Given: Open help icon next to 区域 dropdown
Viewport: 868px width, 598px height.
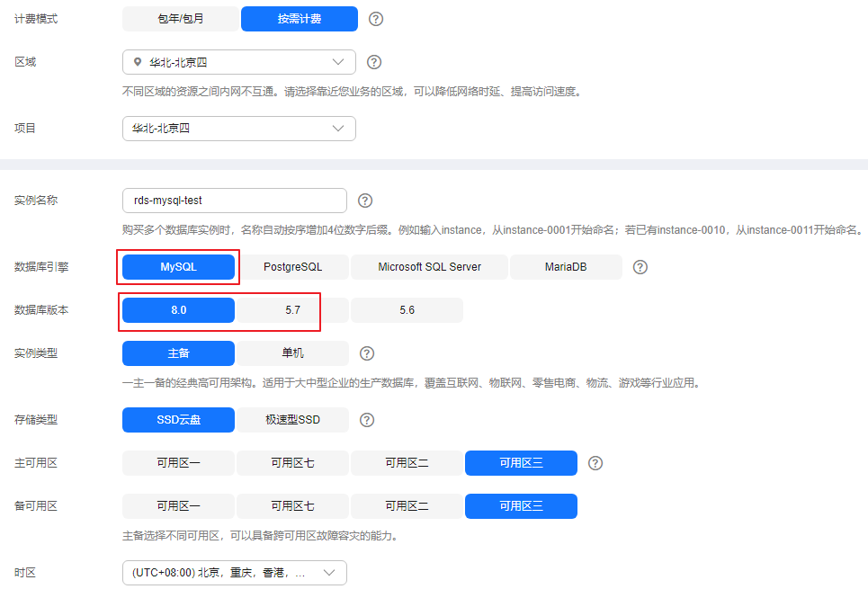Looking at the screenshot, I should 374,62.
